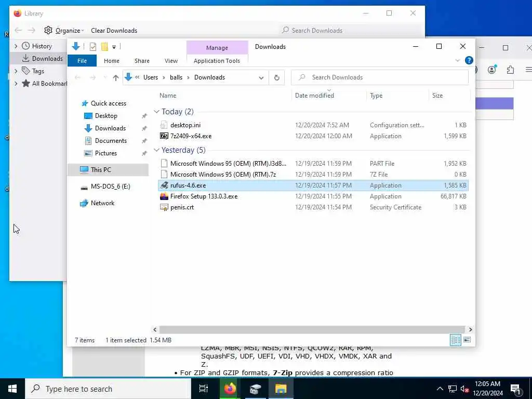Click the Manage contextual tab
Viewport: 532px width, 399px height.
pos(217,48)
